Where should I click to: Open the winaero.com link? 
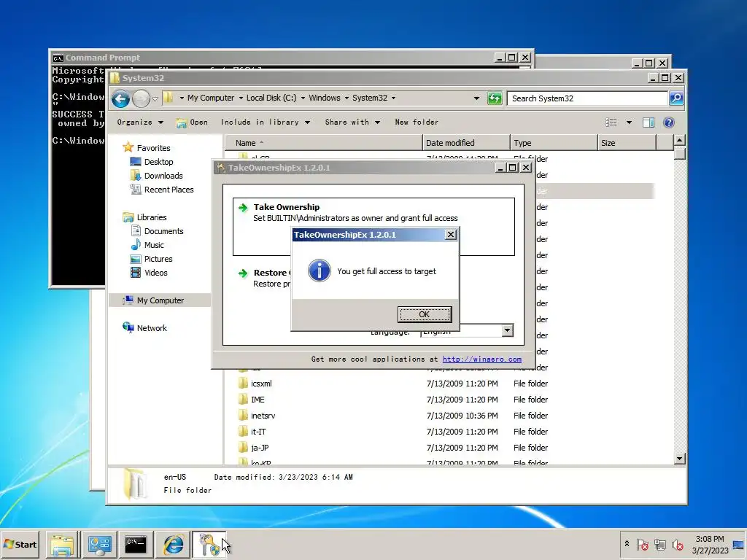481,359
